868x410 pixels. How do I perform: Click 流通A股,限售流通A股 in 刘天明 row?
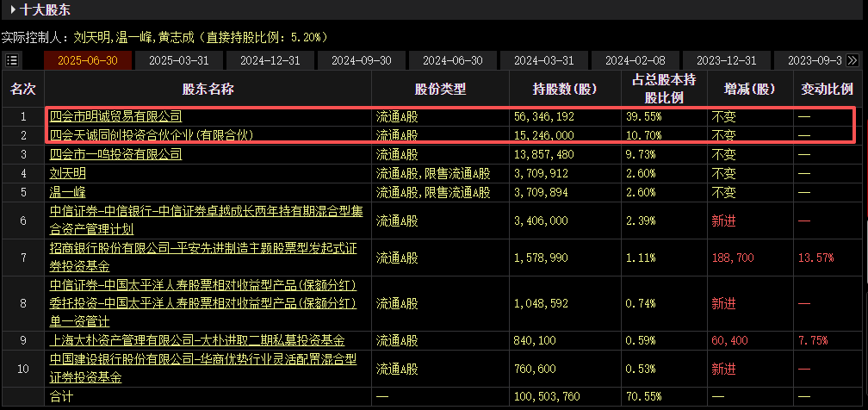point(433,173)
